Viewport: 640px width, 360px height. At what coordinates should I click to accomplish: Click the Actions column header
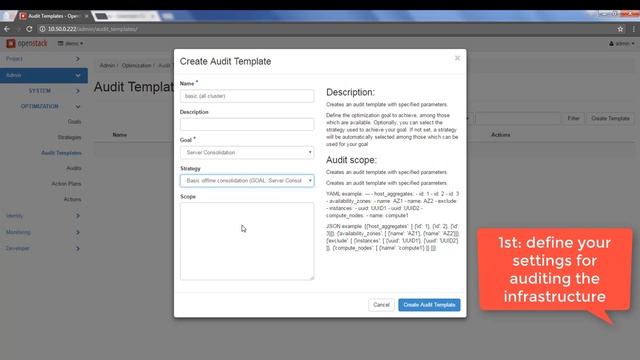(x=500, y=135)
